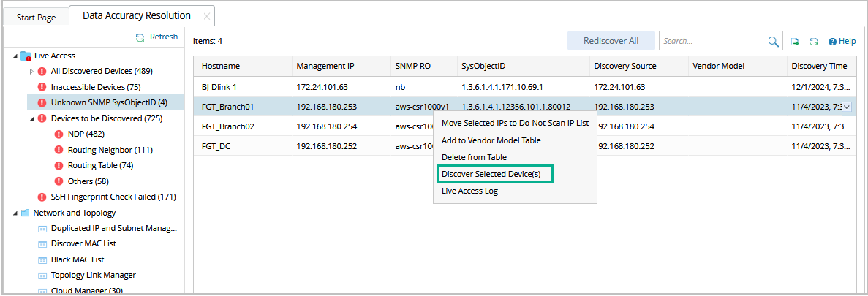Click the refresh table icon beside Help

(x=813, y=42)
